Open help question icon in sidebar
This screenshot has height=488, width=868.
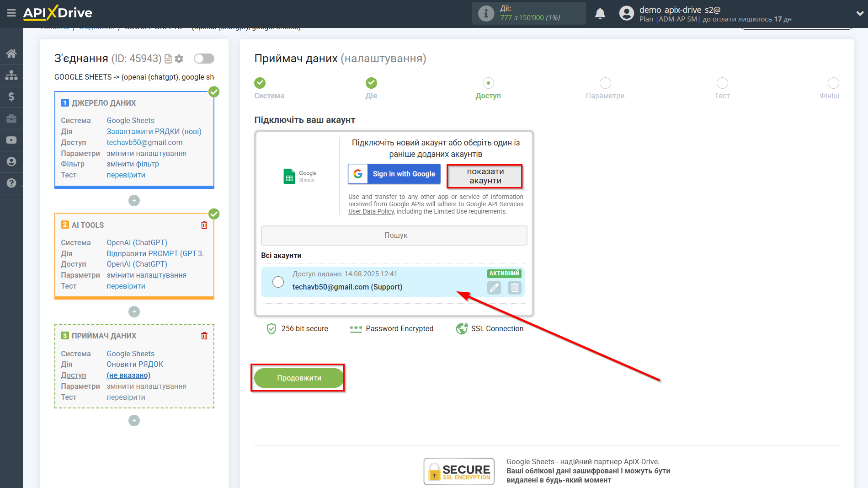[x=11, y=183]
